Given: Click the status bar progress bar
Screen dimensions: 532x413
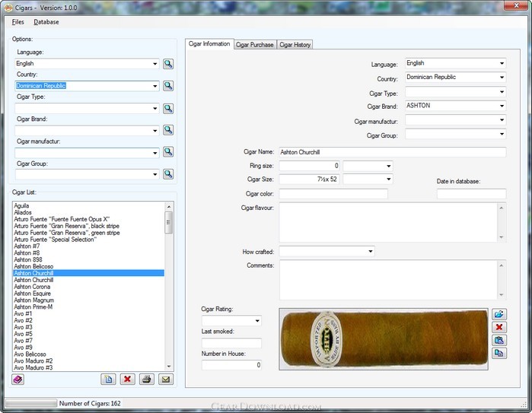Looking at the screenshot, I should coord(31,403).
